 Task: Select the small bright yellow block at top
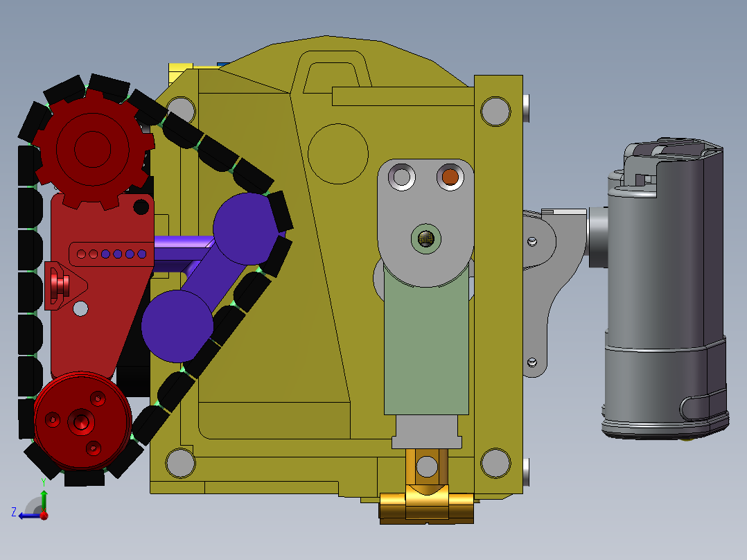[180, 73]
